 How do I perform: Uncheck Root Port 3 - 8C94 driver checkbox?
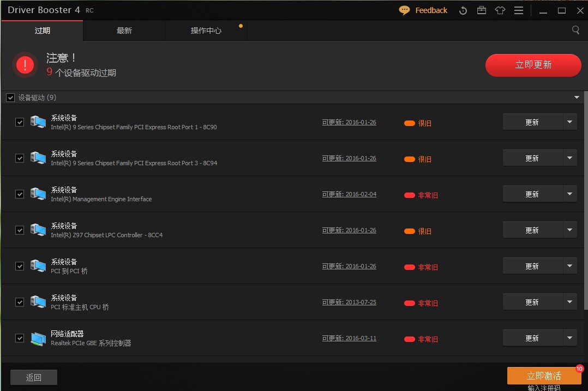coord(20,158)
